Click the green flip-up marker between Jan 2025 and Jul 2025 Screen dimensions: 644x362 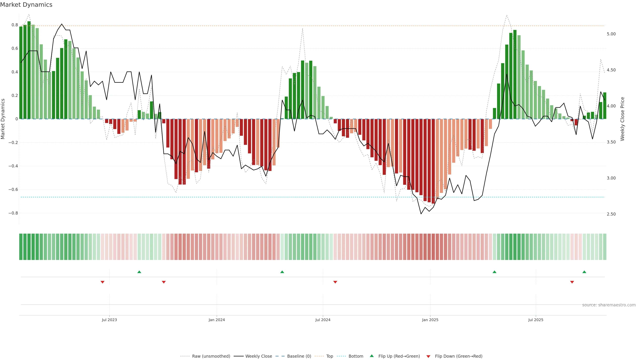point(494,272)
